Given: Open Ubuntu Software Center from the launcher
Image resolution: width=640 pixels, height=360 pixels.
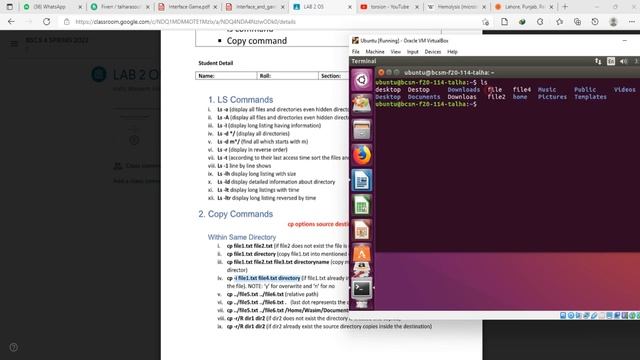Looking at the screenshot, I should [x=362, y=254].
